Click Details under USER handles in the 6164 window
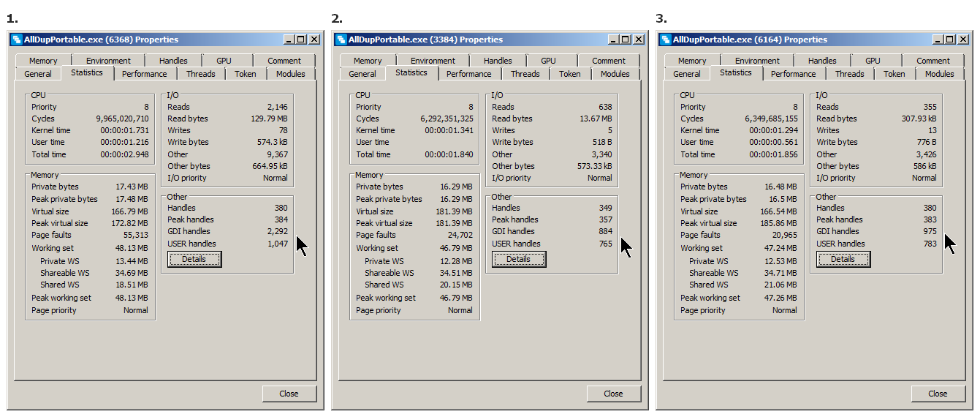 tap(843, 259)
